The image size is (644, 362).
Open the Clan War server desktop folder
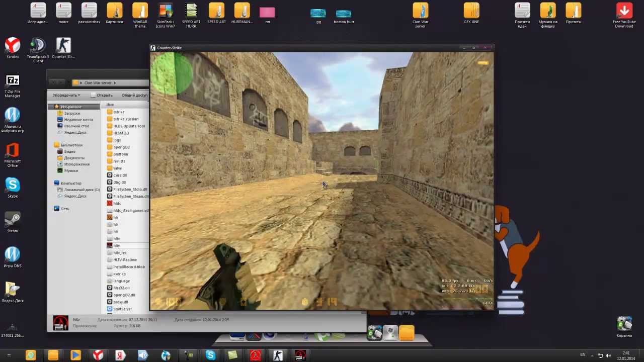click(420, 15)
